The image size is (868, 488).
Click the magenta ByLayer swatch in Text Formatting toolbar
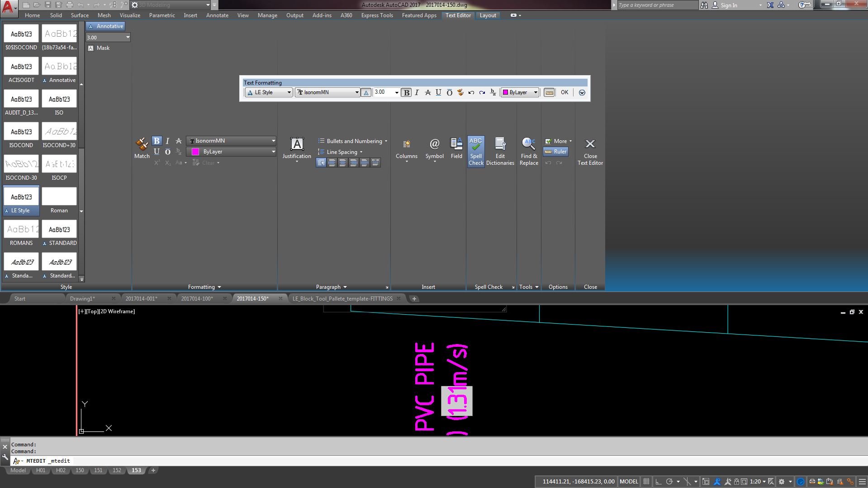pyautogui.click(x=505, y=92)
